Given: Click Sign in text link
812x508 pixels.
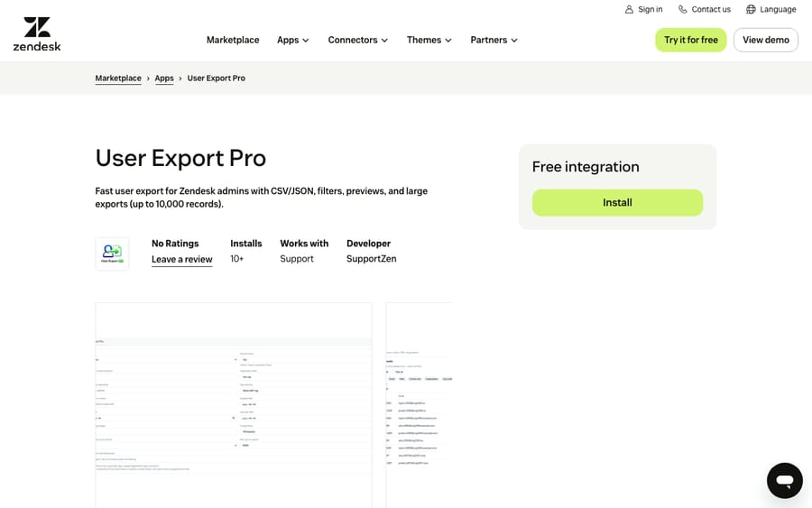Looking at the screenshot, I should (x=650, y=9).
